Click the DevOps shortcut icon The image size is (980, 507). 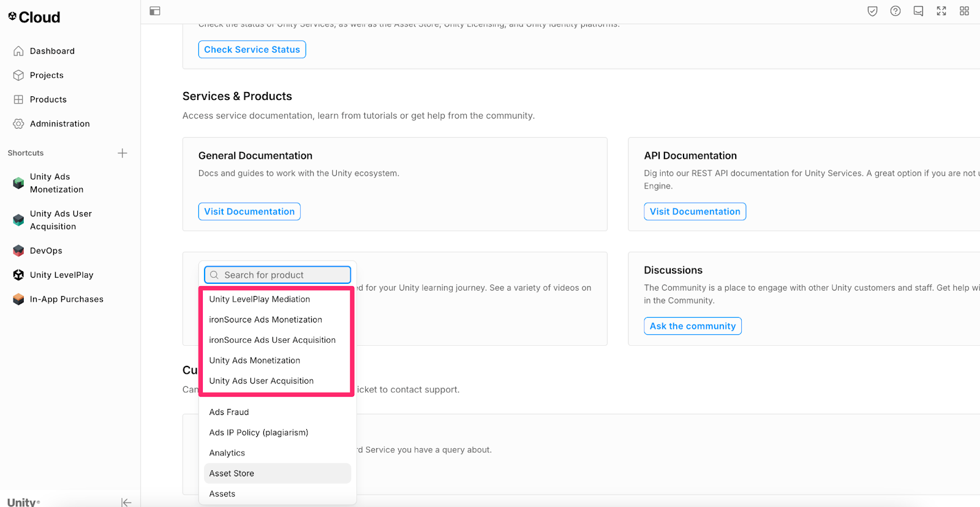click(x=18, y=251)
